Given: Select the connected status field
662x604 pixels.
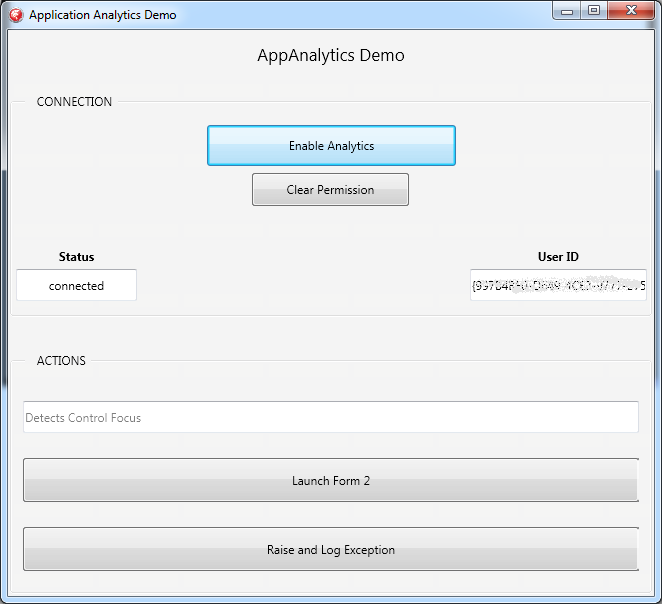Looking at the screenshot, I should click(76, 285).
